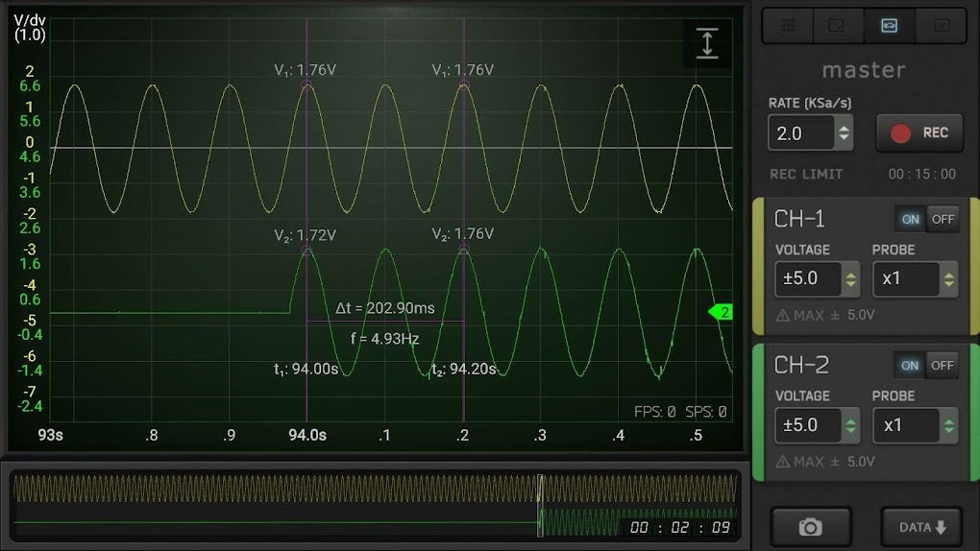Turn CH-1 off
The image size is (980, 551).
943,219
